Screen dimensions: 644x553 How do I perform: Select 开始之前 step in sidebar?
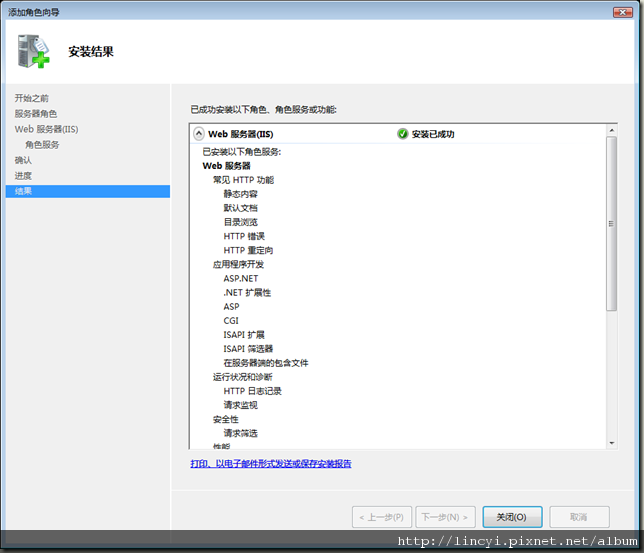(32, 98)
